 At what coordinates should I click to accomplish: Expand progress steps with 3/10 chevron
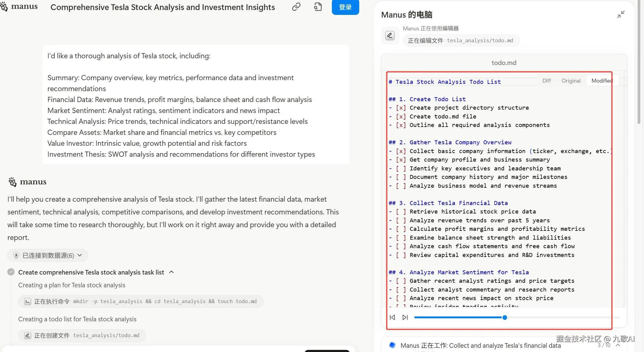618,345
